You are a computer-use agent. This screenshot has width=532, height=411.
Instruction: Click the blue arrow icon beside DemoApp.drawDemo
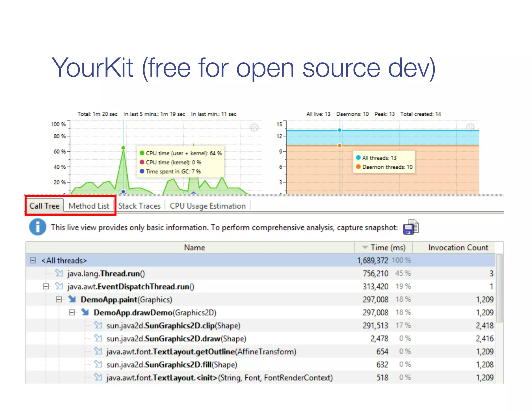click(85, 312)
